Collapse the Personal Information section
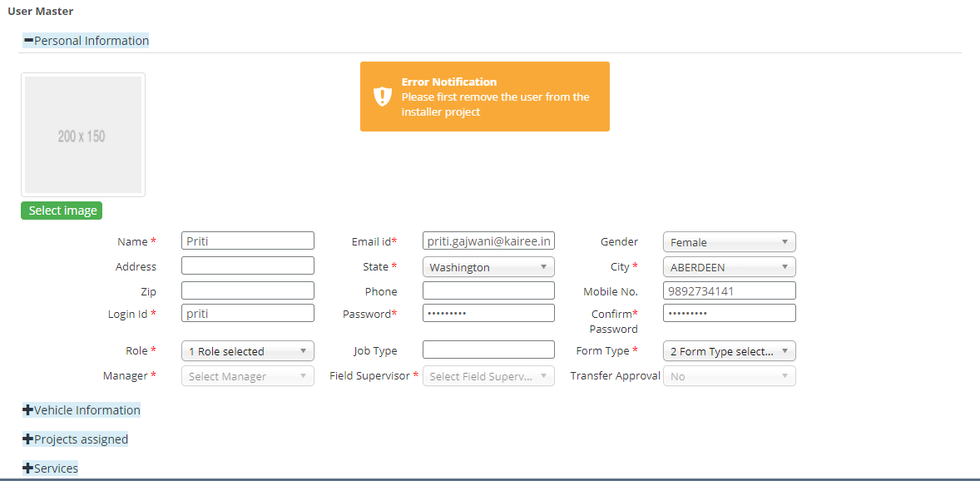Image resolution: width=980 pixels, height=481 pixels. 86,40
